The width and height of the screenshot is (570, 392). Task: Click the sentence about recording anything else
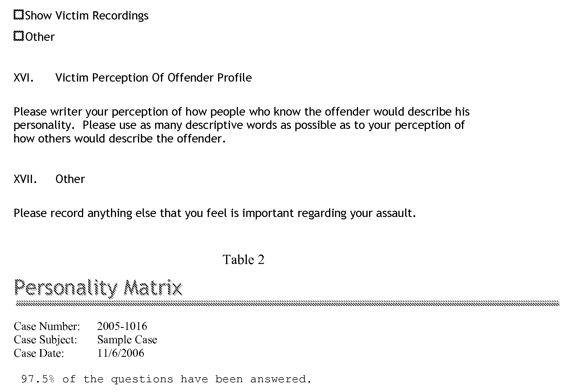pyautogui.click(x=215, y=213)
